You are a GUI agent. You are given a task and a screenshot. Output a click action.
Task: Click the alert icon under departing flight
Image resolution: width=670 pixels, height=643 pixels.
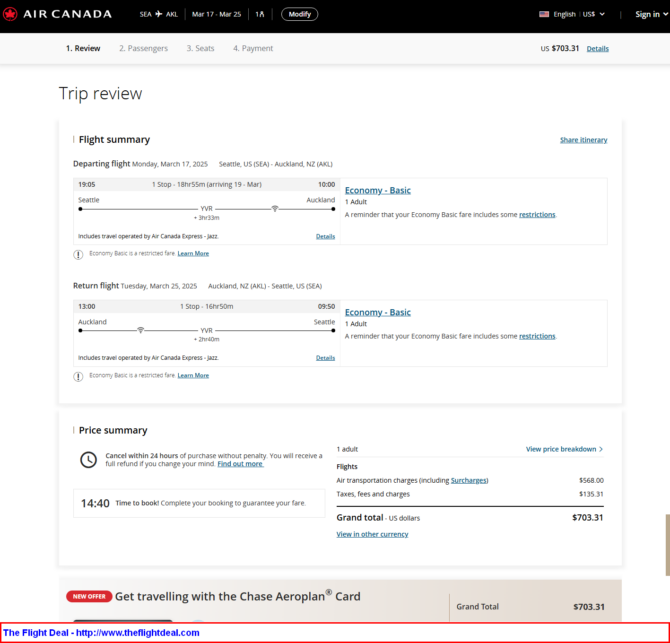pos(78,255)
